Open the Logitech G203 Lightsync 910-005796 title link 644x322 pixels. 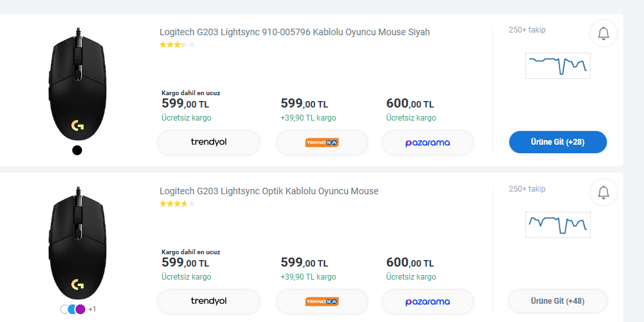pyautogui.click(x=294, y=32)
